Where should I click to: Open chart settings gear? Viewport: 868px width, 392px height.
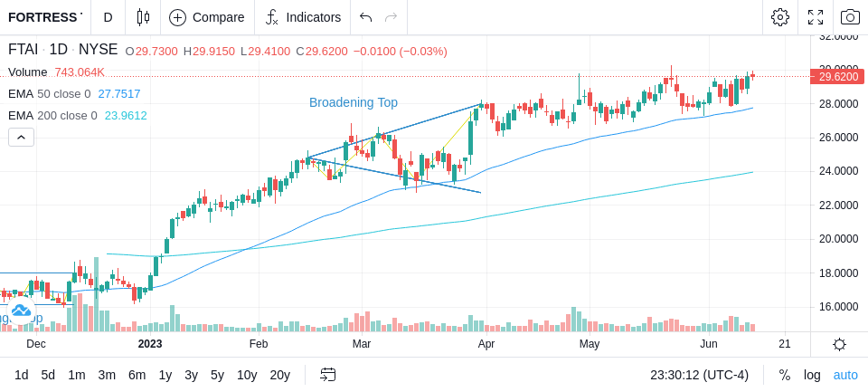click(x=780, y=17)
